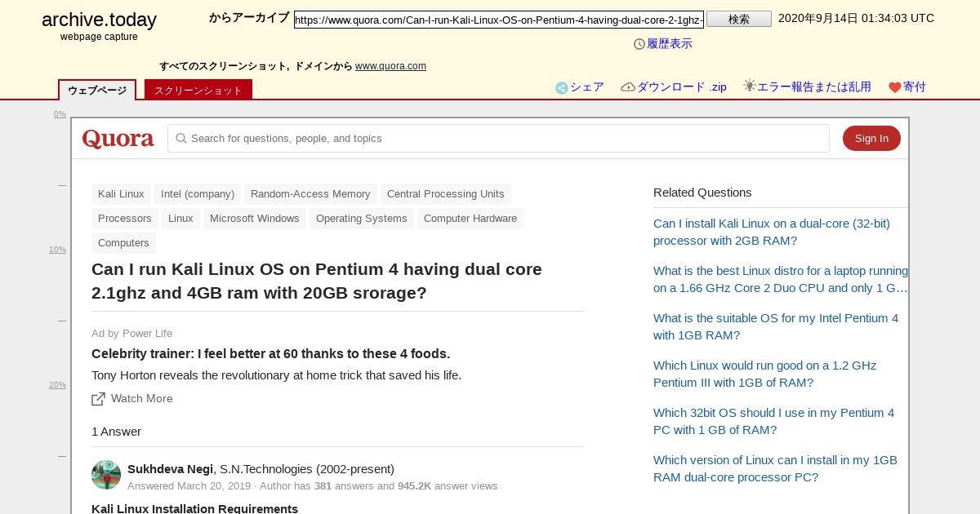980x514 pixels.
Task: Open related question about 32bit OS Pentium 4
Action: pyautogui.click(x=773, y=421)
